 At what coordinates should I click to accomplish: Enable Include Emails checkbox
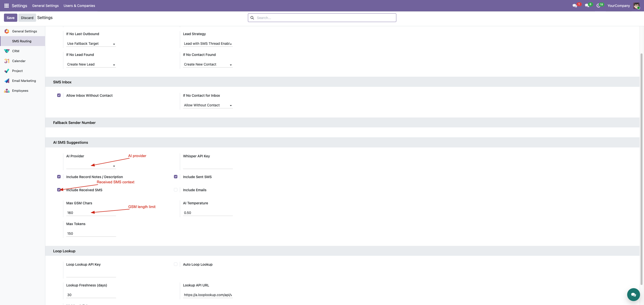tap(175, 190)
